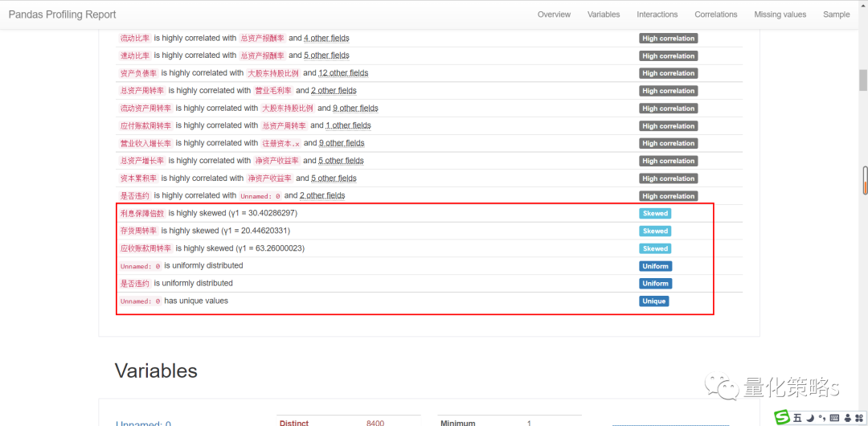Click High correlation badge in the 速动比率 row
This screenshot has width=868, height=426.
tap(668, 56)
